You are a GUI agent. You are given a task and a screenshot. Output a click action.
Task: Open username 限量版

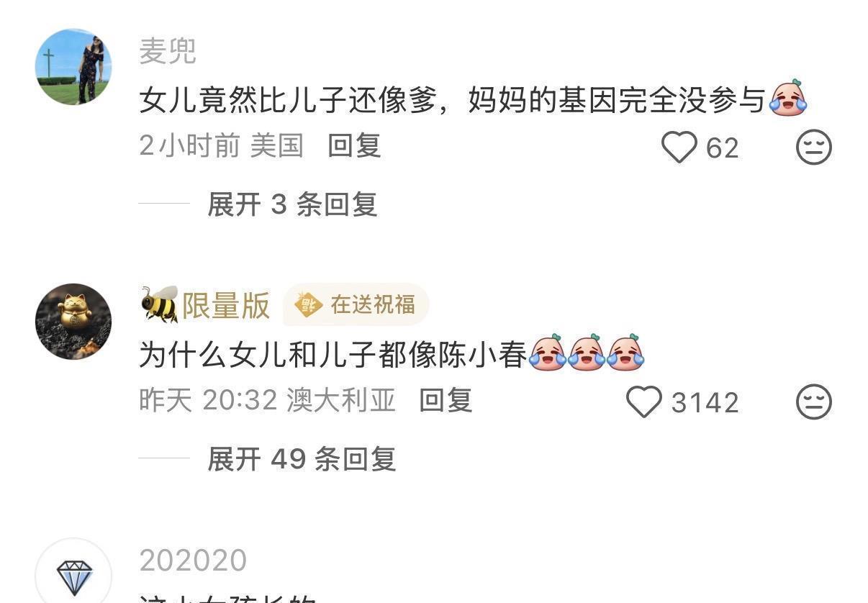[226, 305]
